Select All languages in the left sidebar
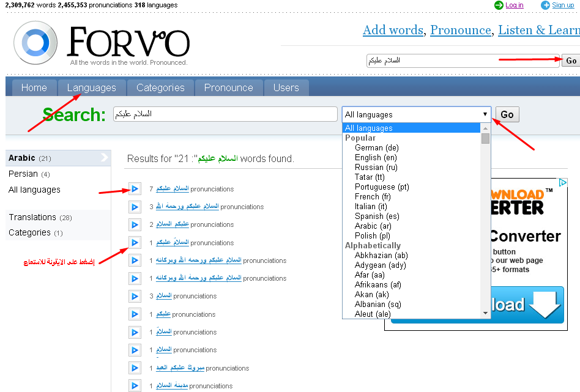Screen dimensions: 580x392 34,190
